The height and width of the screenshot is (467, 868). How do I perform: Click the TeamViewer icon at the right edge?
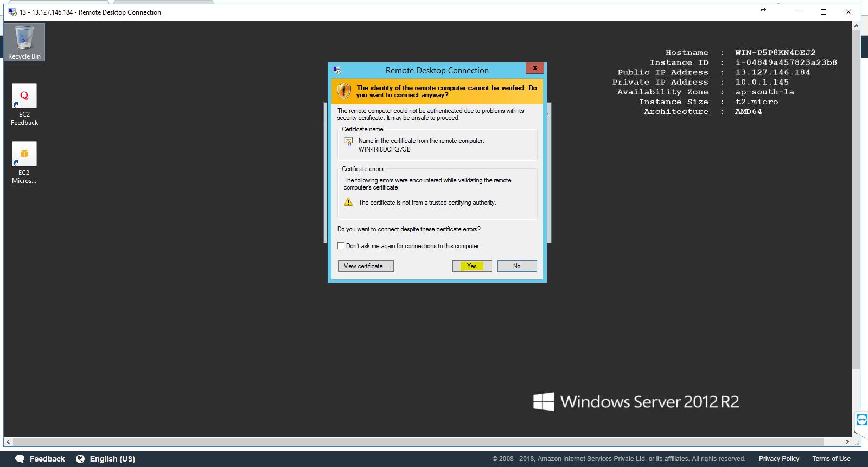[x=861, y=420]
